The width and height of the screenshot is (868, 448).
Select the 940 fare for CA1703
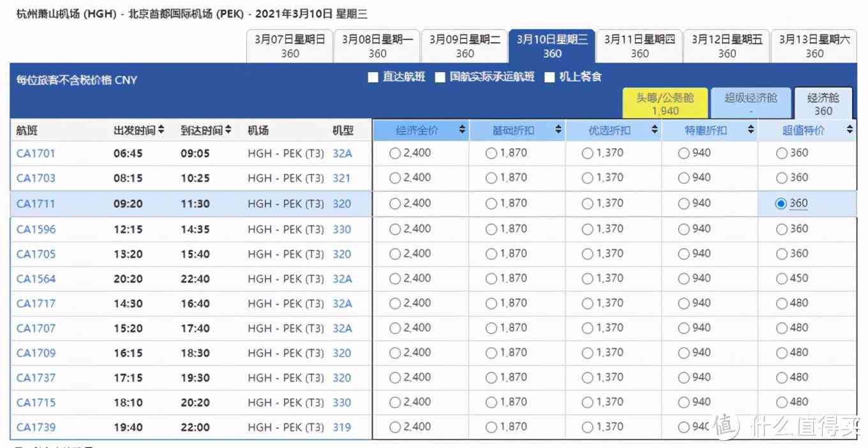coord(684,178)
